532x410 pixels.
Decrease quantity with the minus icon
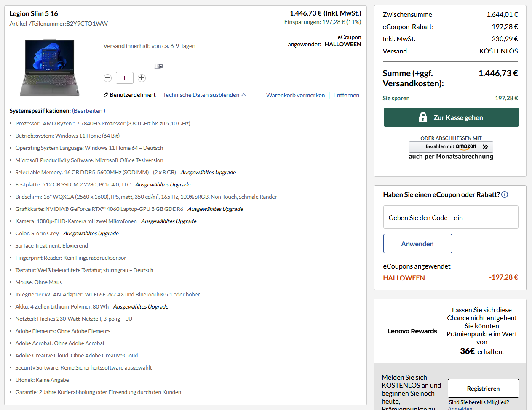pyautogui.click(x=107, y=78)
